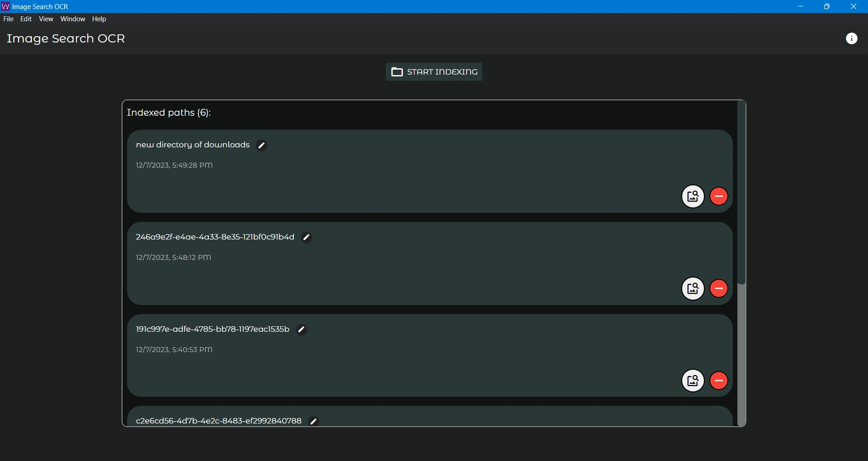The width and height of the screenshot is (868, 461).
Task: Open the Help menu
Action: (99, 19)
